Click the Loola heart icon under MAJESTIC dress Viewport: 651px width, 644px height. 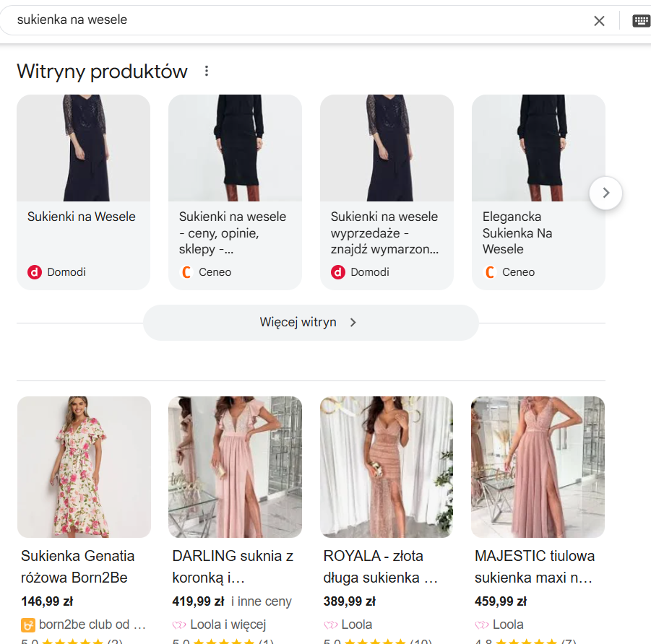pos(480,624)
